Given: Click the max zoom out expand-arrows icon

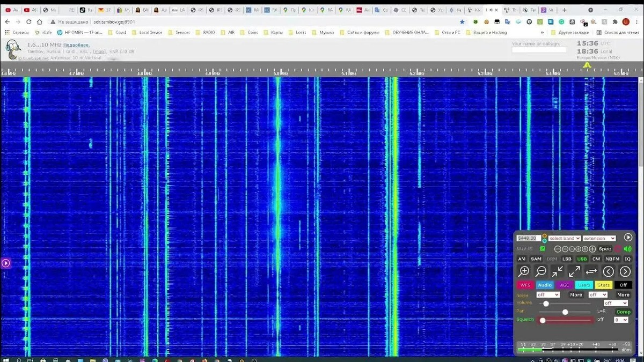Looking at the screenshot, I should [x=574, y=271].
